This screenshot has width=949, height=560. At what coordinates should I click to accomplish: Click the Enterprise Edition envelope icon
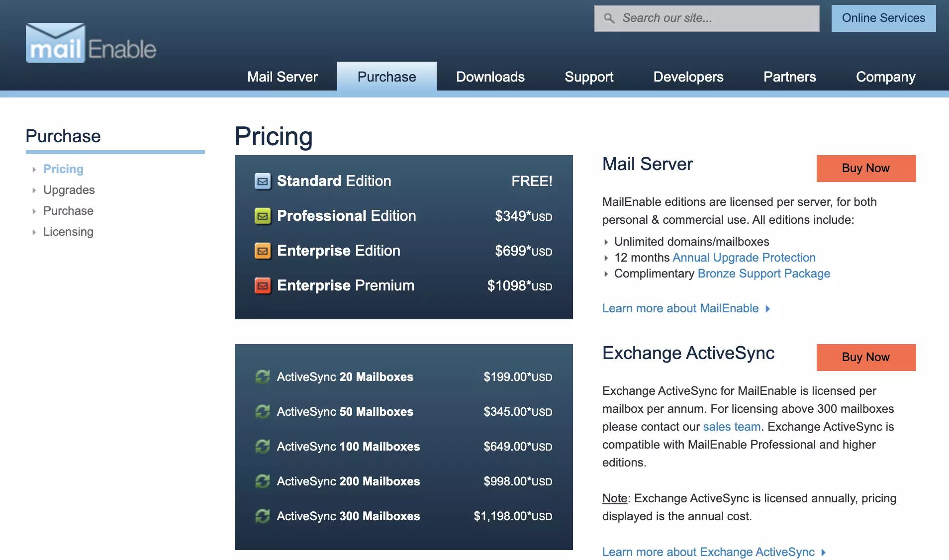[264, 251]
